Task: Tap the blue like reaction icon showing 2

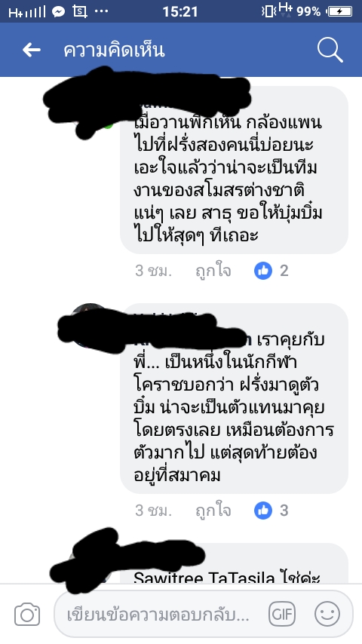Action: [x=263, y=271]
